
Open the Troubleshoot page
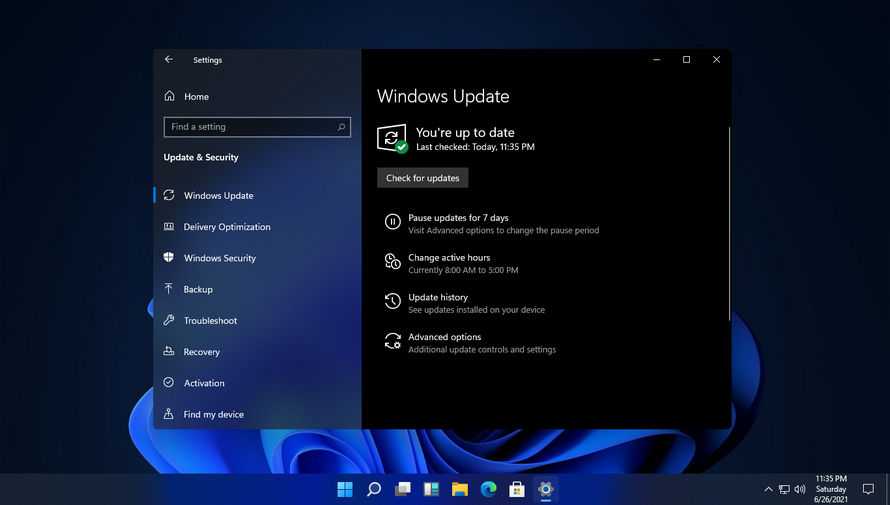[x=210, y=321]
